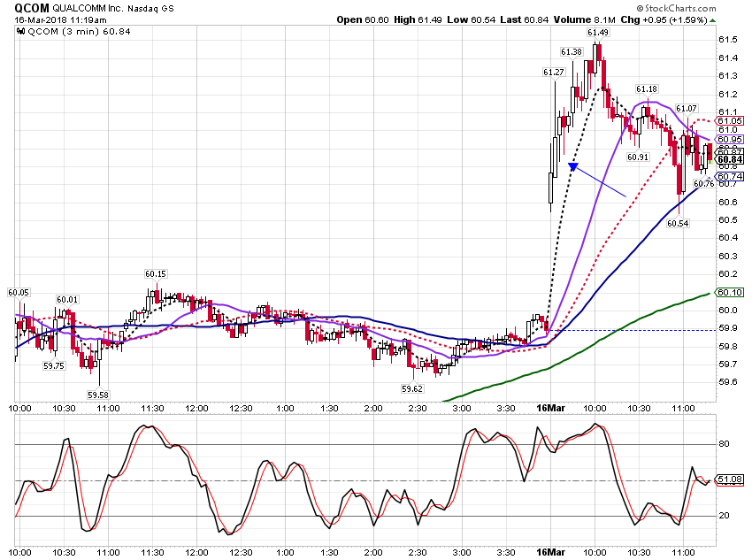This screenshot has width=752, height=560.
Task: Click the 60.15 candle price label
Action: click(156, 273)
